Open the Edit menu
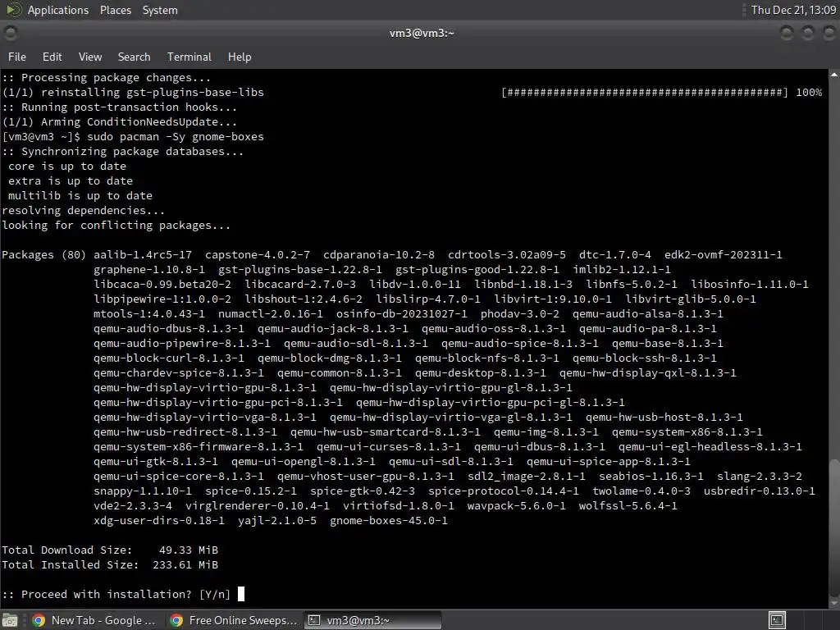Screen dimensions: 840x630 [52, 57]
